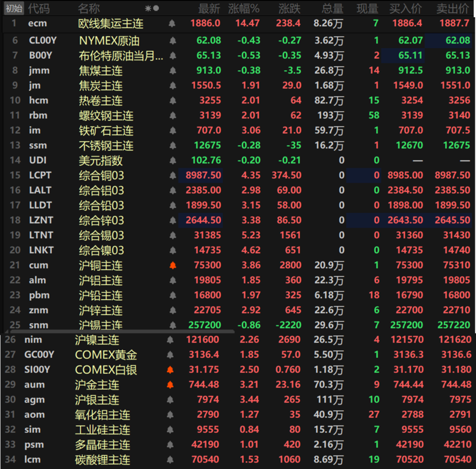Screen dimensions: 476x469
Task: Click the bell icon next to 碳酸锂主连
Action: 171,459
